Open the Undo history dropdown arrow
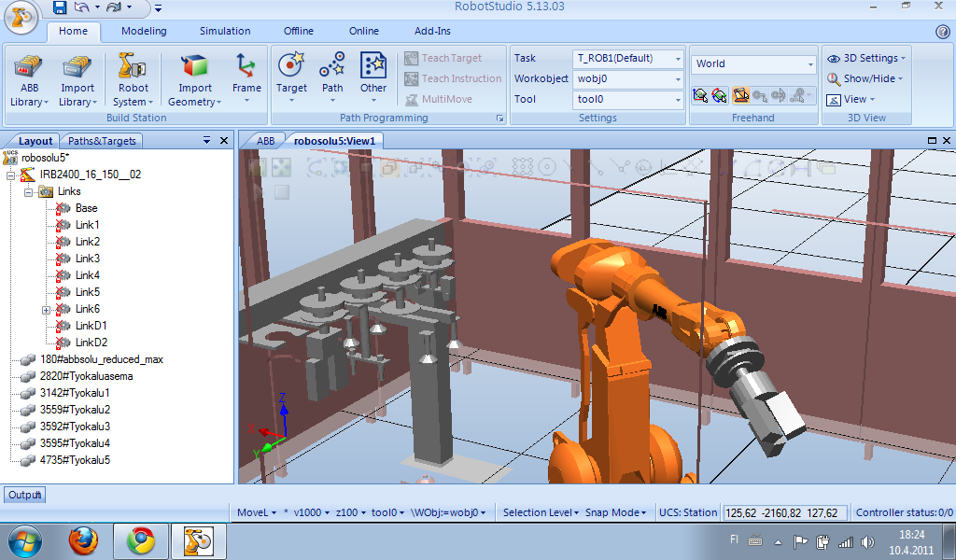The width and height of the screenshot is (956, 560). [x=96, y=7]
